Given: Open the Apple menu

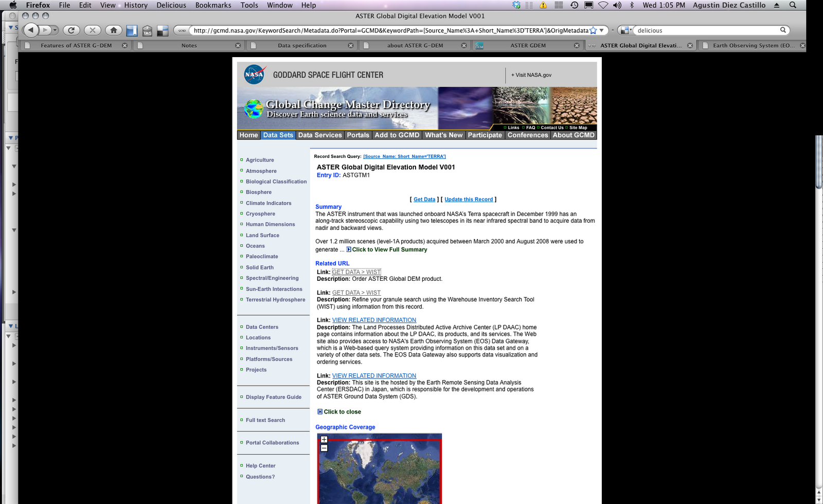Looking at the screenshot, I should (13, 5).
